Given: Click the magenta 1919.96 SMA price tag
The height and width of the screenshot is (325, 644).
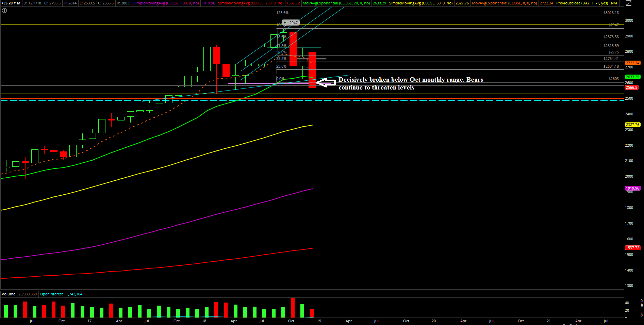Looking at the screenshot, I should tap(632, 188).
